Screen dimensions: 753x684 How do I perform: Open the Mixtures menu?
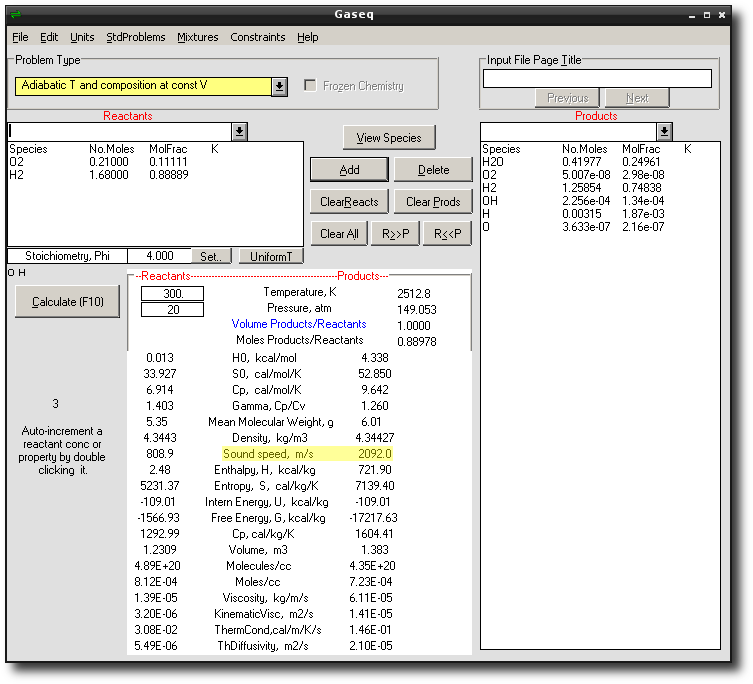point(198,37)
